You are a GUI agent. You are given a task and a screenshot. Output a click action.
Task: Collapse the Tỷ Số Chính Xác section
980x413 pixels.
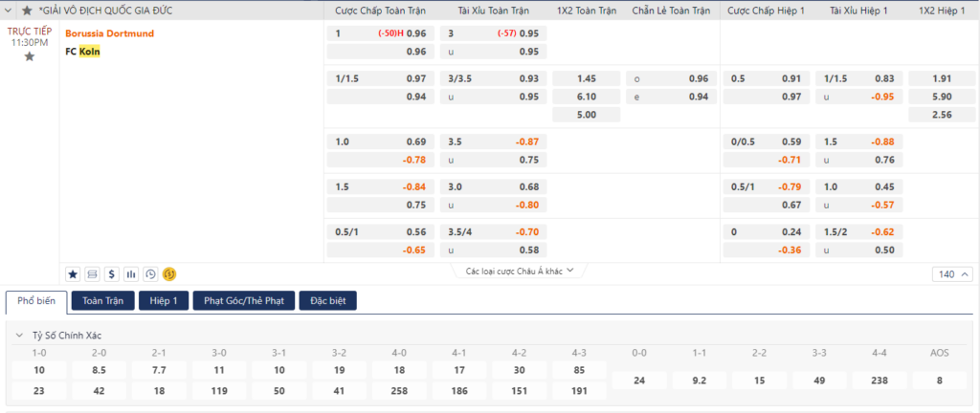pyautogui.click(x=19, y=336)
